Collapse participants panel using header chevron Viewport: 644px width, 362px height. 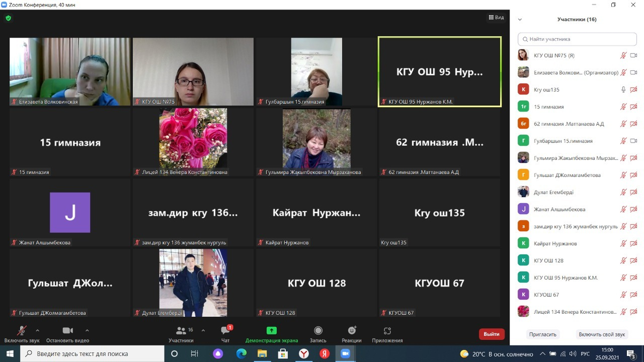519,19
